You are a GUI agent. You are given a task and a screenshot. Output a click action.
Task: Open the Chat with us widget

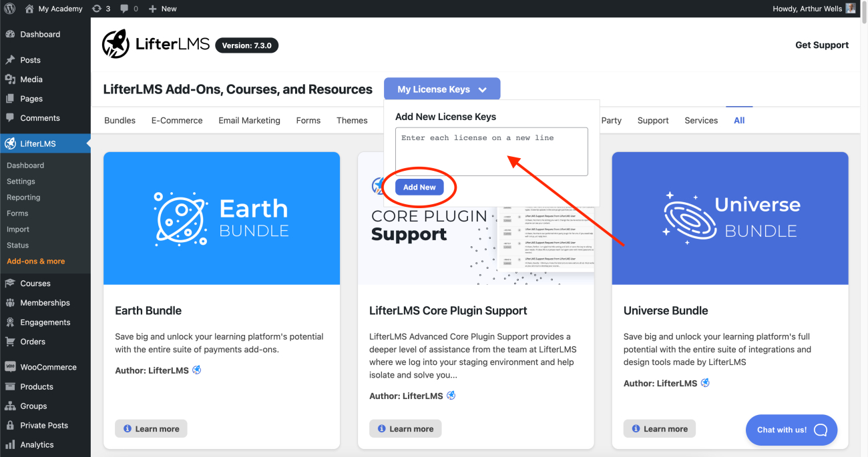click(792, 430)
